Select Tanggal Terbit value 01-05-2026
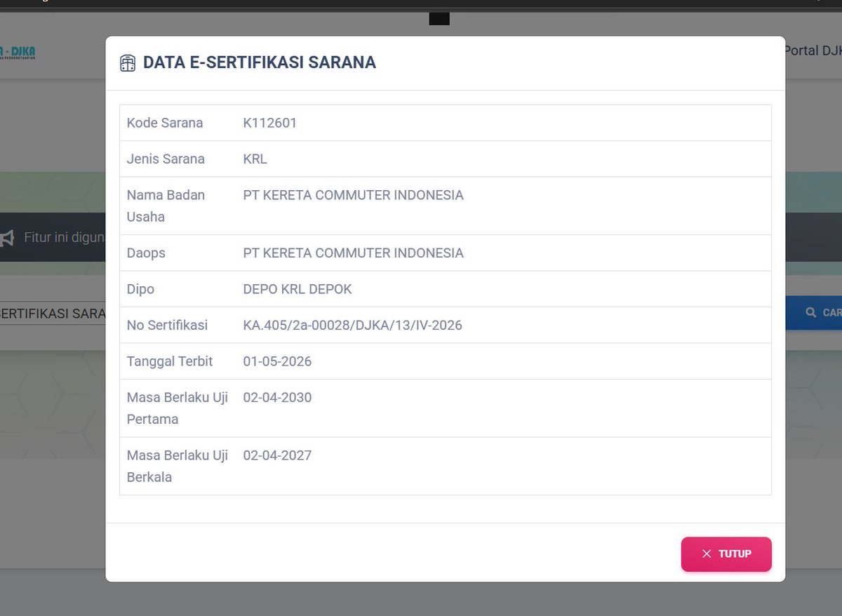Screen dimensions: 842x616 pos(277,361)
